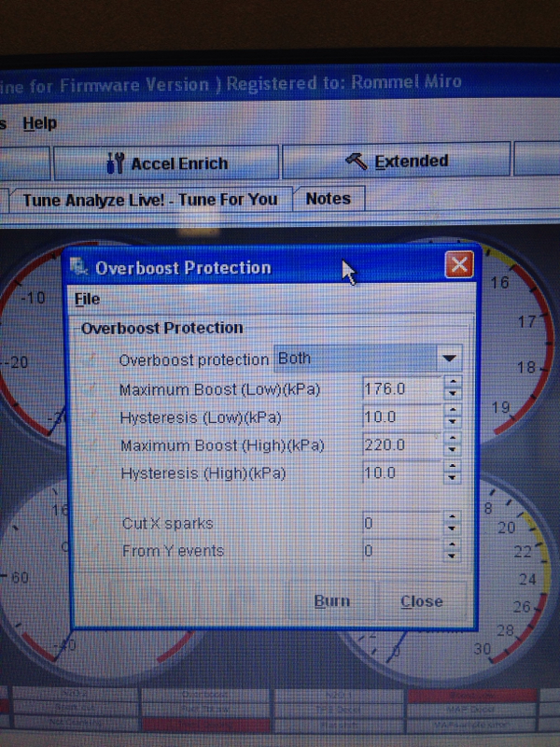Click the Hysteresis (High) value field
The width and height of the screenshot is (560, 747).
coord(403,472)
